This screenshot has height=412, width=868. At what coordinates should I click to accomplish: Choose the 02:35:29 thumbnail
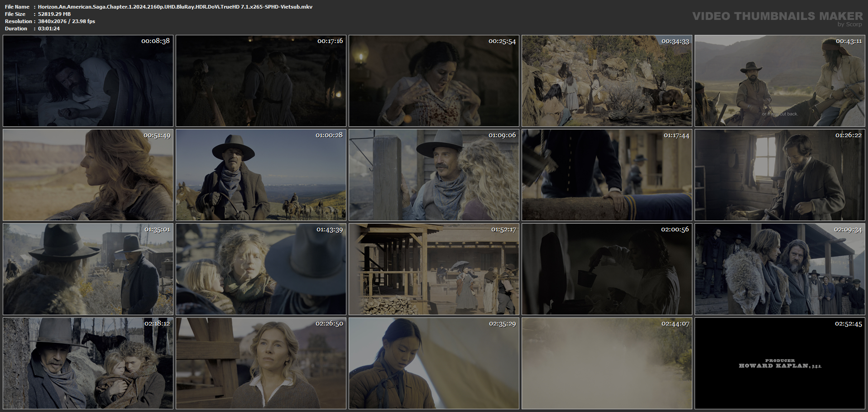click(x=434, y=364)
